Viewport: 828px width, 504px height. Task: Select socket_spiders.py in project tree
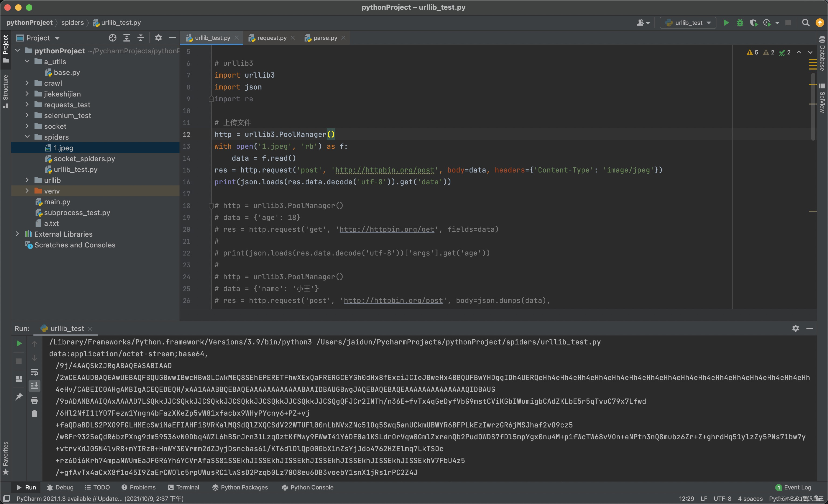tap(84, 158)
